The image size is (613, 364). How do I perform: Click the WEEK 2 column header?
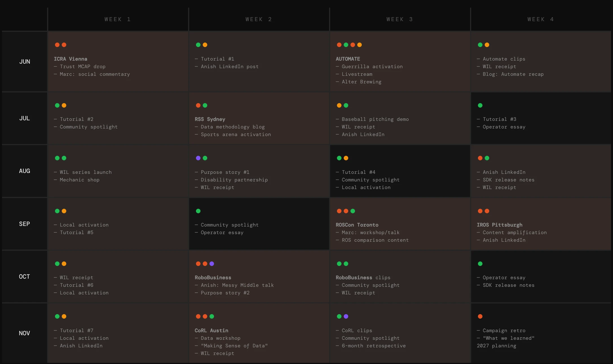pos(259,19)
